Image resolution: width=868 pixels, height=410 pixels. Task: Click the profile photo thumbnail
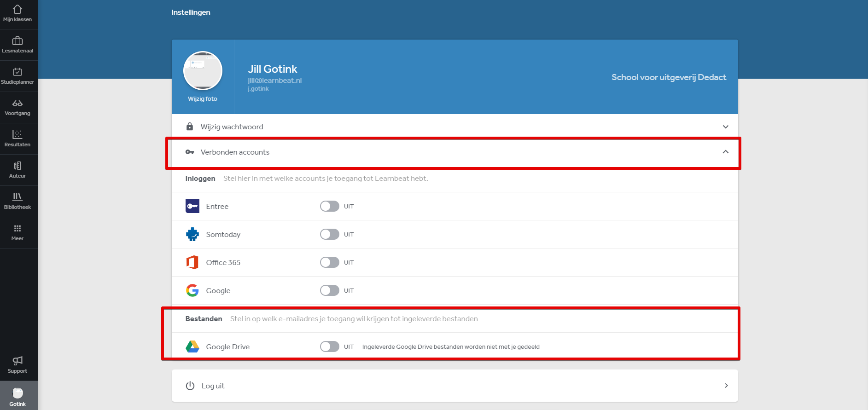click(x=203, y=70)
